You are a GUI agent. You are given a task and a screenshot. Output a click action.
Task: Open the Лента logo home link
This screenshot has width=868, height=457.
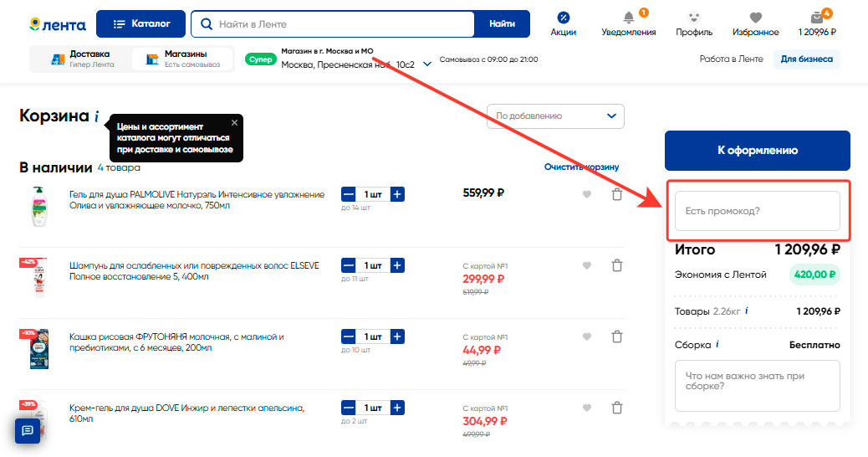[x=58, y=24]
